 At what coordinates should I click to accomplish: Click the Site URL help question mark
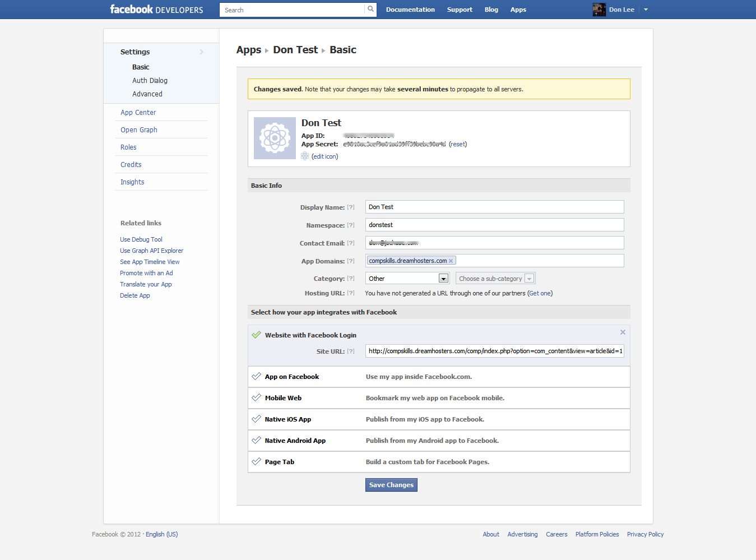(x=351, y=351)
